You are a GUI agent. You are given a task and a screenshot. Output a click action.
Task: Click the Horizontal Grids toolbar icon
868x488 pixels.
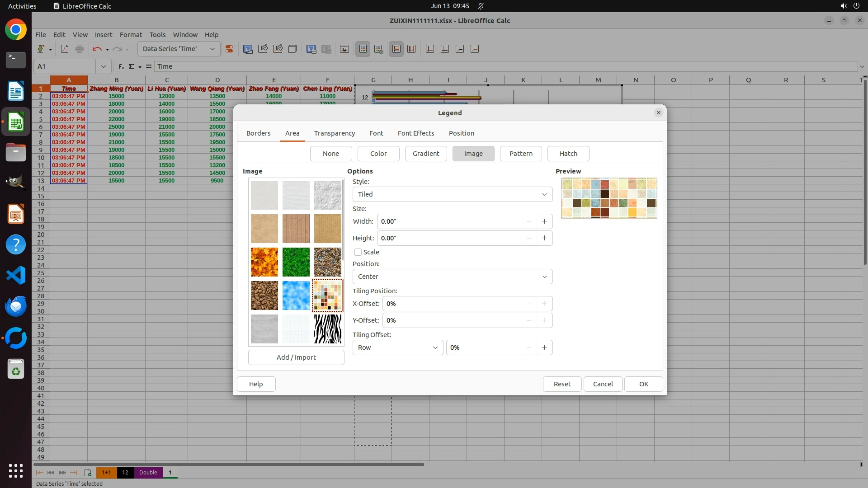(x=396, y=49)
